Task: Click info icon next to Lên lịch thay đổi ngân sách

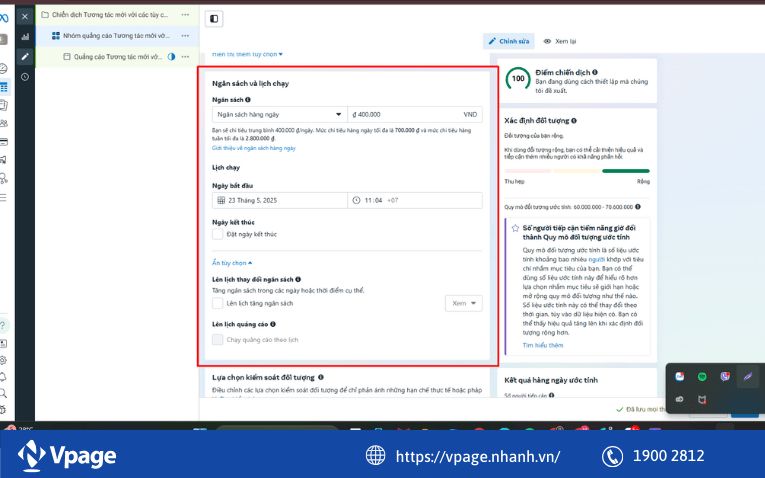Action: click(298, 279)
